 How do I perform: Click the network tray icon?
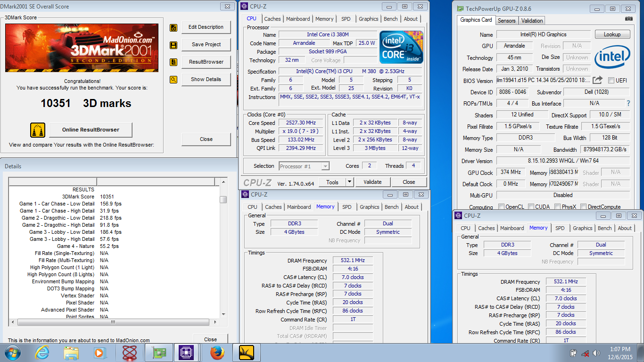(x=585, y=353)
